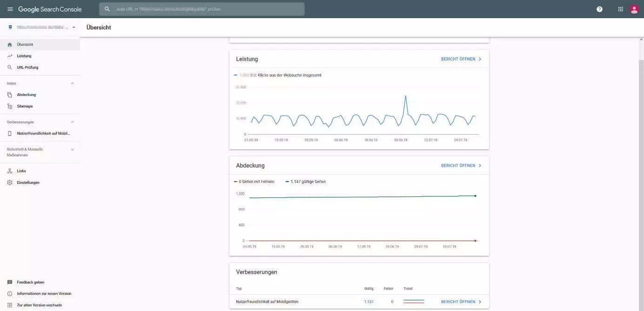The height and width of the screenshot is (311, 644).
Task: Collapse the Index section
Action: click(x=72, y=83)
